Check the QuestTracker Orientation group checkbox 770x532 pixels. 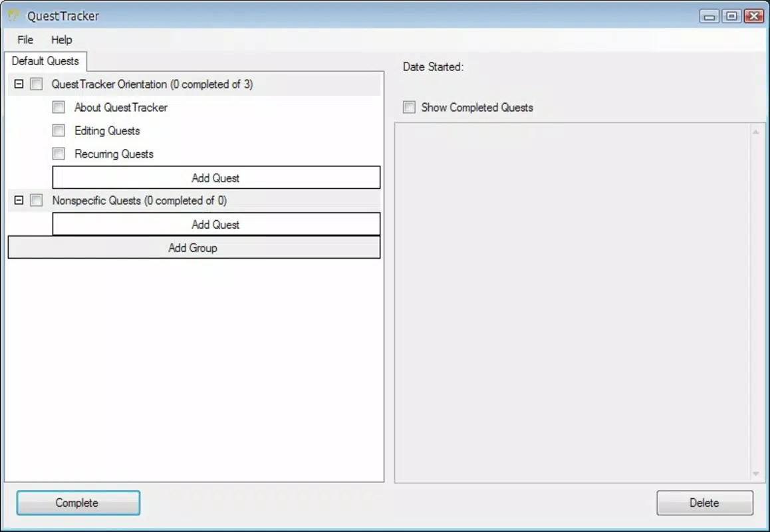coord(37,84)
